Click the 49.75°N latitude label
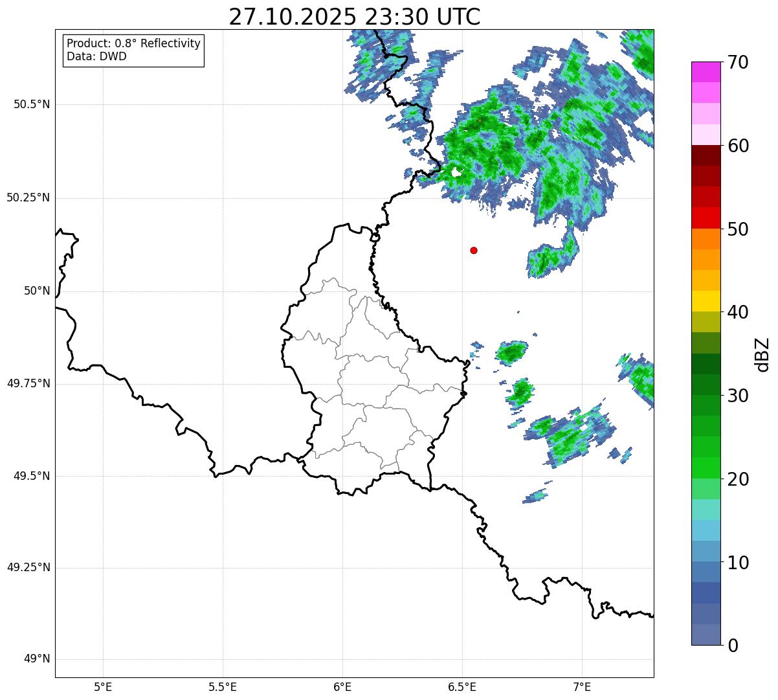 click(28, 384)
